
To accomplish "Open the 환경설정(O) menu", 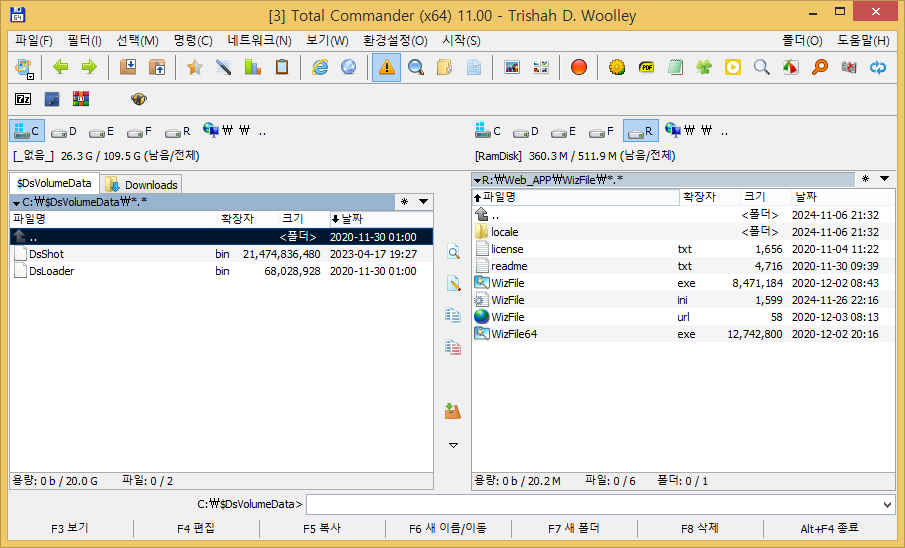I will [x=395, y=40].
